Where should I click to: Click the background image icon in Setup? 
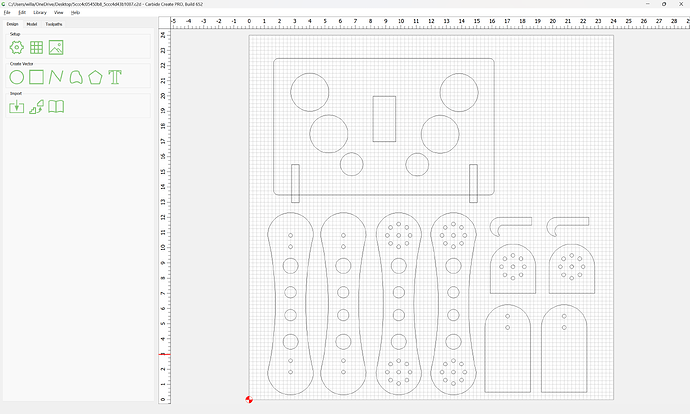pos(56,47)
